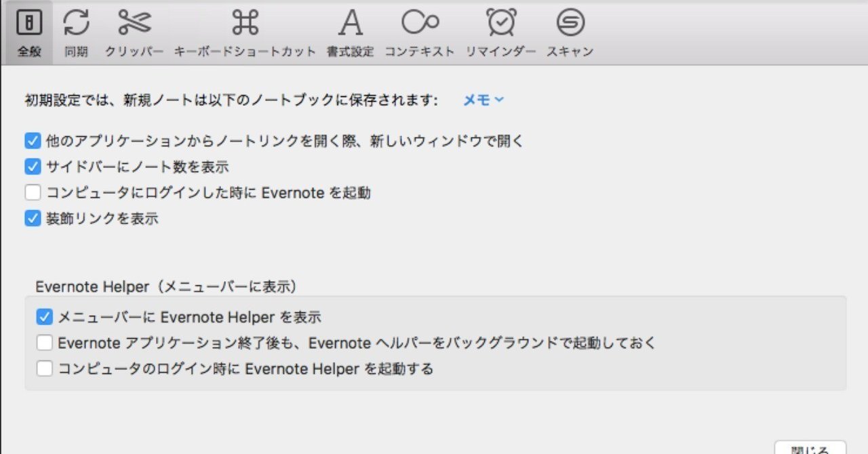This screenshot has height=454, width=868.
Task: Click the 閉じる button
Action: (810, 449)
